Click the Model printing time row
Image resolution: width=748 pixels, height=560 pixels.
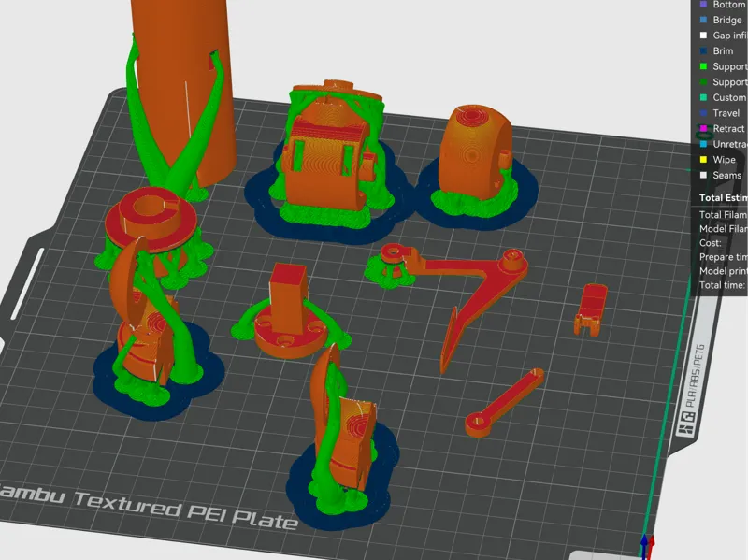point(723,271)
